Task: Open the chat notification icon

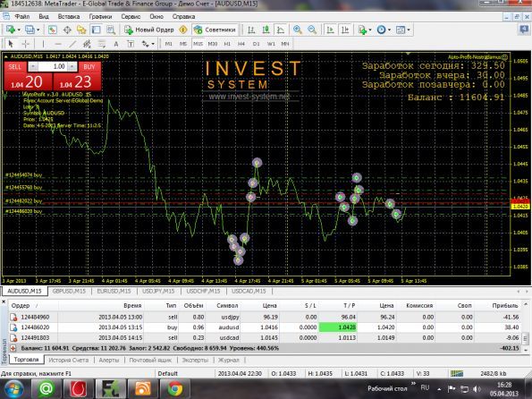Action: click(x=525, y=30)
